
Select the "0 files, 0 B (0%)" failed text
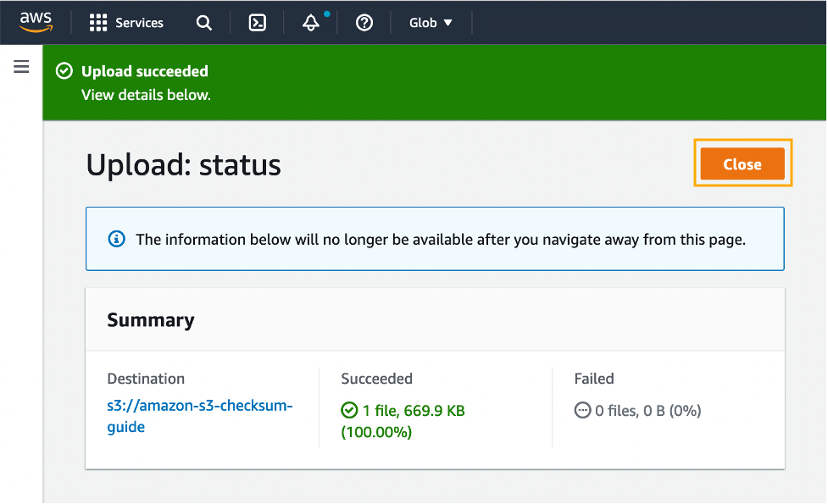647,411
